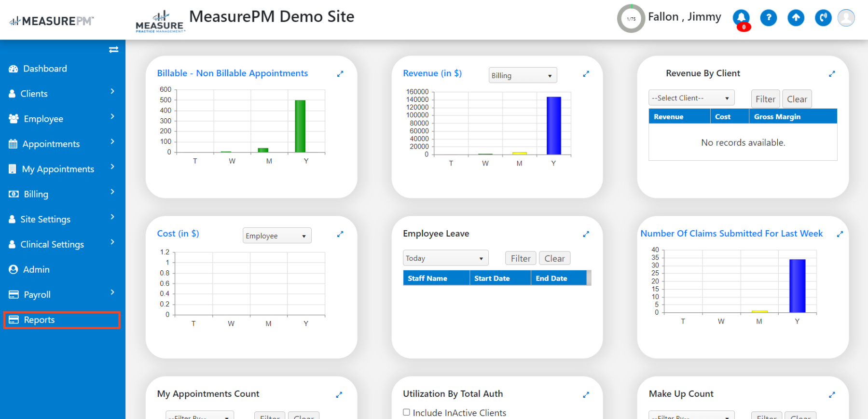Expand the Utilization By Total Auth widget

tap(586, 394)
